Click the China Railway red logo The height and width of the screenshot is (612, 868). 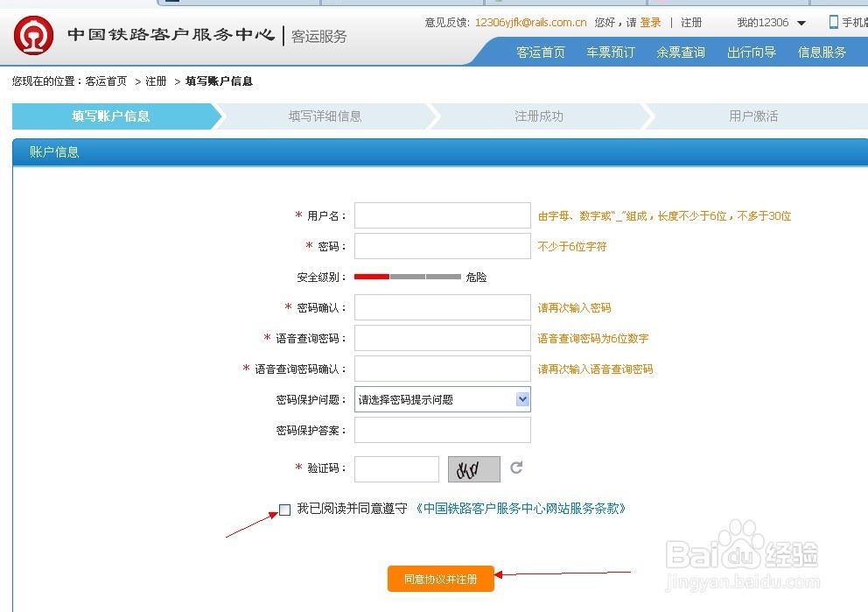pyautogui.click(x=33, y=35)
